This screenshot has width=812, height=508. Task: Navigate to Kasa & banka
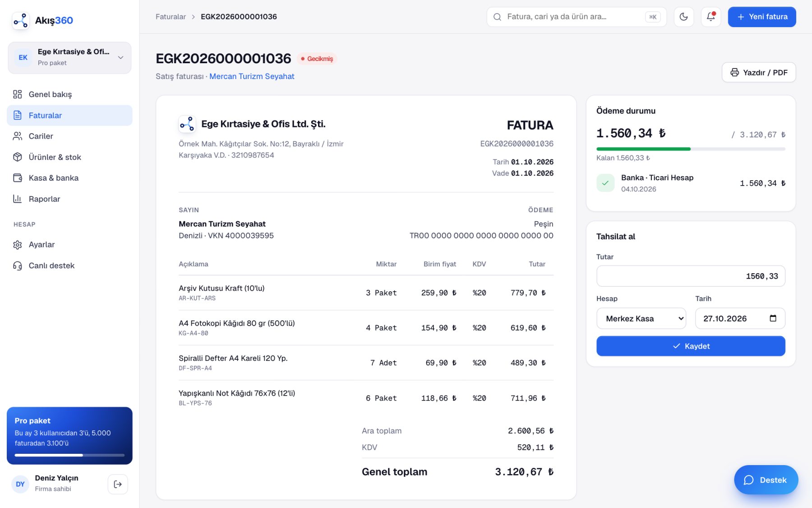[x=69, y=178]
